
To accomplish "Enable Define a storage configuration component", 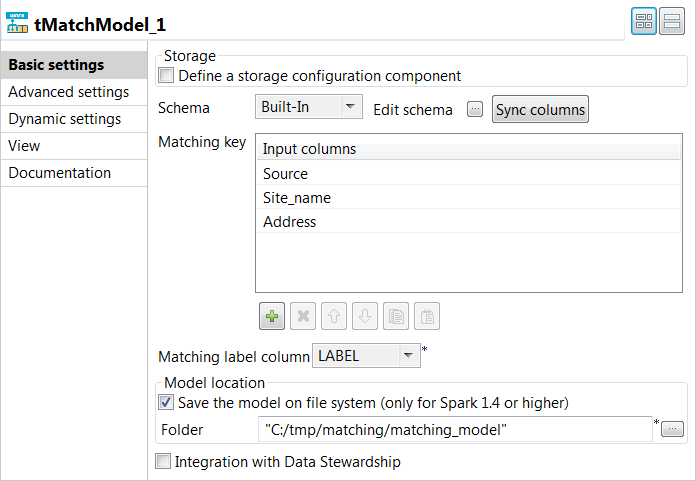I will click(167, 75).
